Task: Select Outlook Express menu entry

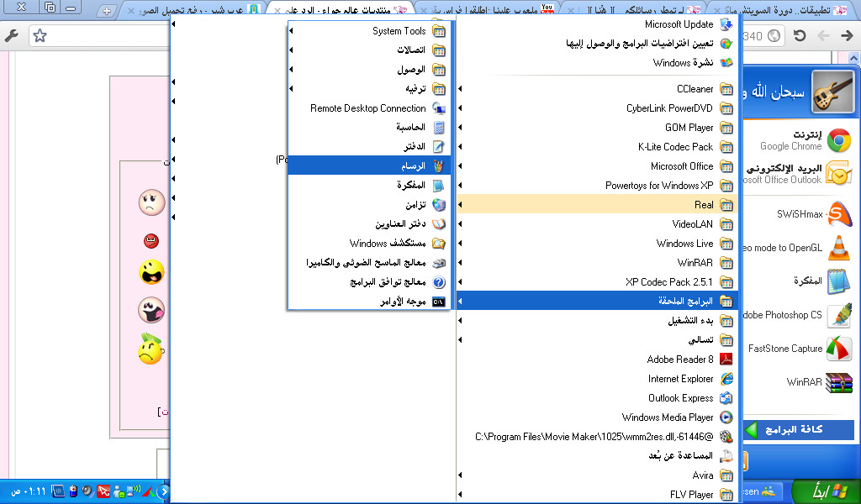Action: point(681,398)
